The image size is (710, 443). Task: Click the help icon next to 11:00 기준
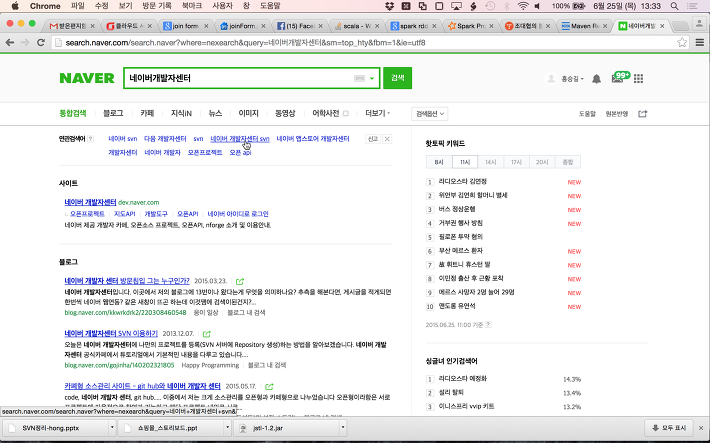click(488, 324)
